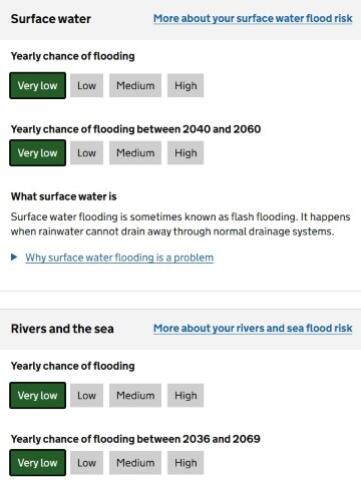This screenshot has height=480, width=361.
Task: Select Medium under surface water yearly chance
Action: 135,86
